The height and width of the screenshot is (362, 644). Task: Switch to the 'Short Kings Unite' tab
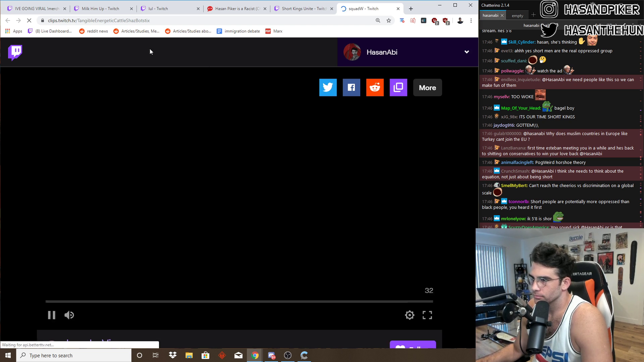(x=304, y=8)
